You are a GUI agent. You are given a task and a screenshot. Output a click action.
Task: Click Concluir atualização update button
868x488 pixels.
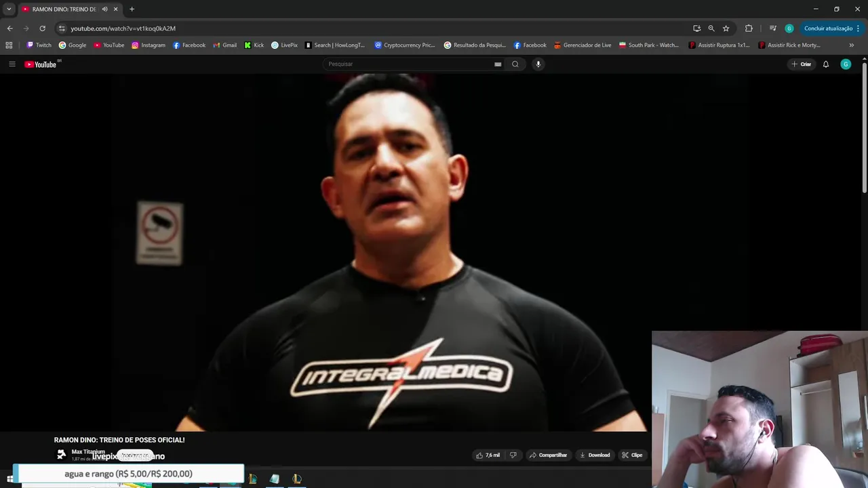832,28
